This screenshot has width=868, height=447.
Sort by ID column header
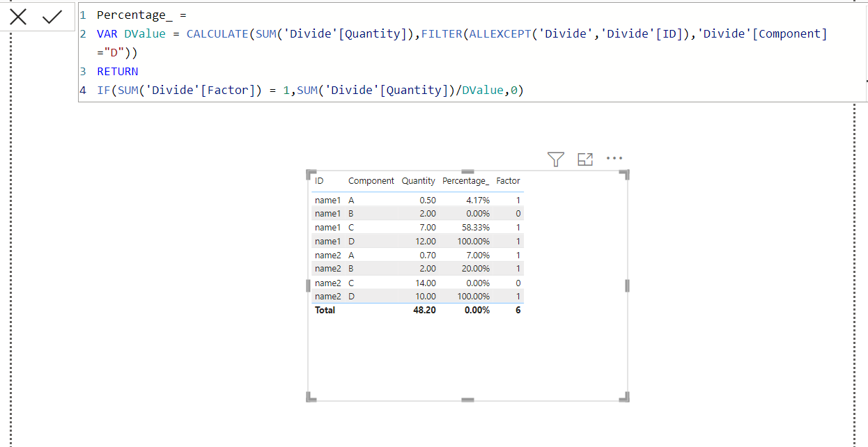pyautogui.click(x=319, y=180)
